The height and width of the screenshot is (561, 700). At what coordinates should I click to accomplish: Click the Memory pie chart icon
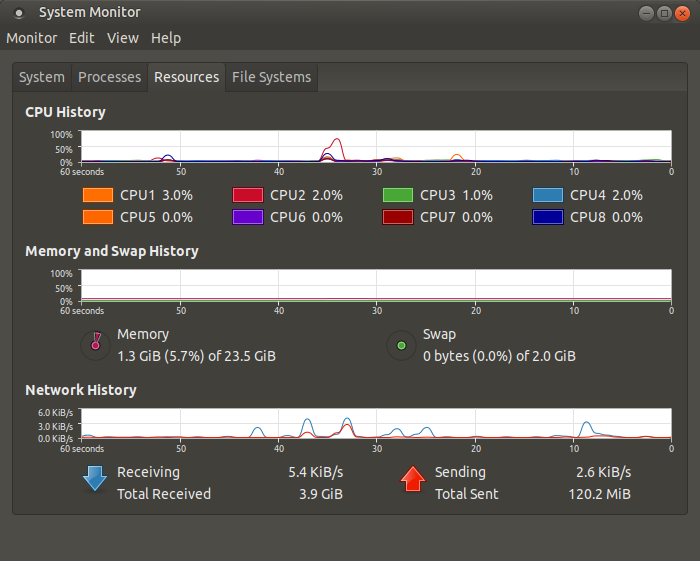pyautogui.click(x=95, y=345)
